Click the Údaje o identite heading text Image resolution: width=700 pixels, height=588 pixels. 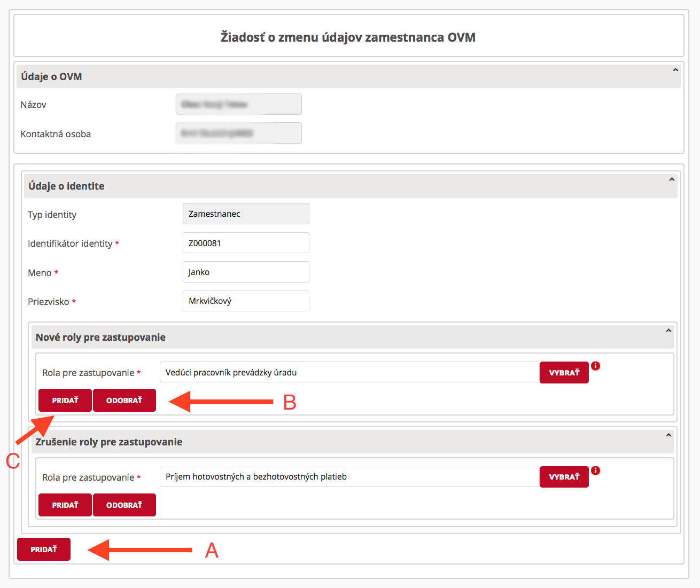click(x=66, y=186)
